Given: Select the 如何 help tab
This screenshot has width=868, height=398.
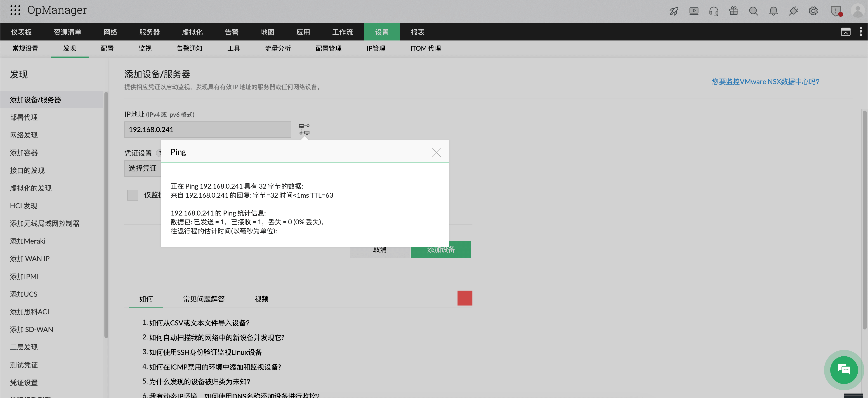Looking at the screenshot, I should click(146, 299).
